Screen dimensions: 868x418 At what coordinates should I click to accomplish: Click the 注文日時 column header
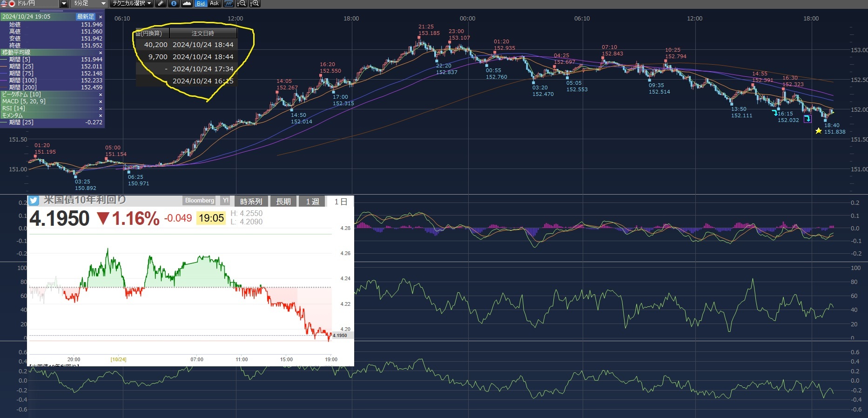(203, 33)
